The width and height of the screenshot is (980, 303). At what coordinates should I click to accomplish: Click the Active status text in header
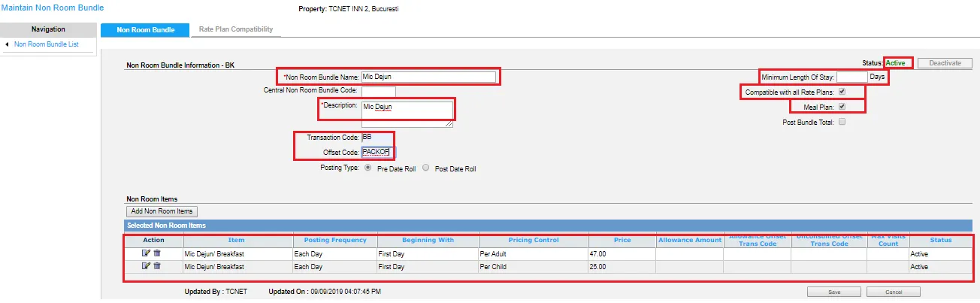pos(896,63)
